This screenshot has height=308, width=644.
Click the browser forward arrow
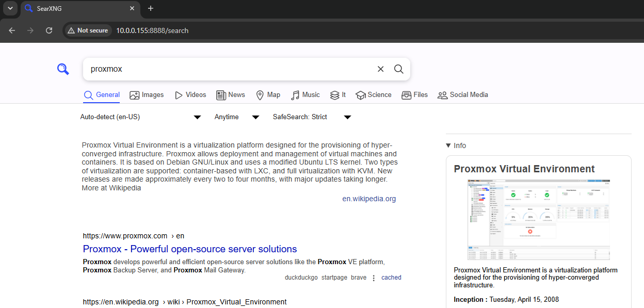pos(30,30)
